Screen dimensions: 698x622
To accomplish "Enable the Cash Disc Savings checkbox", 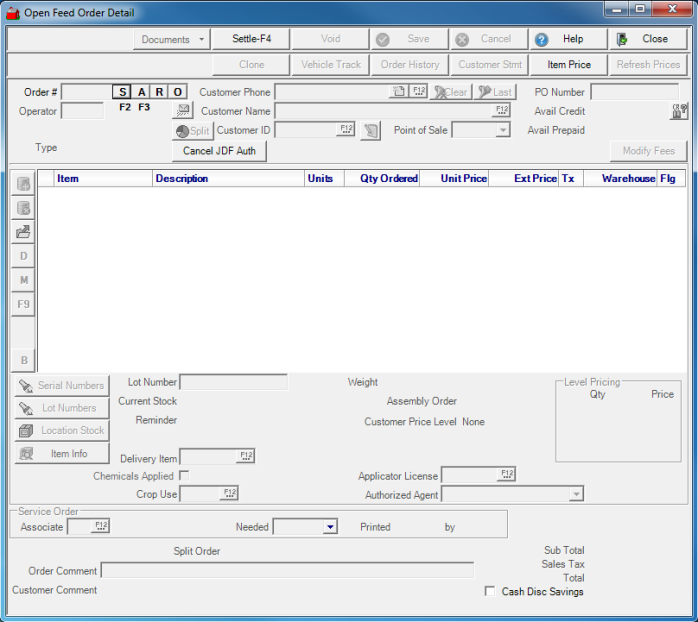I will [x=490, y=592].
